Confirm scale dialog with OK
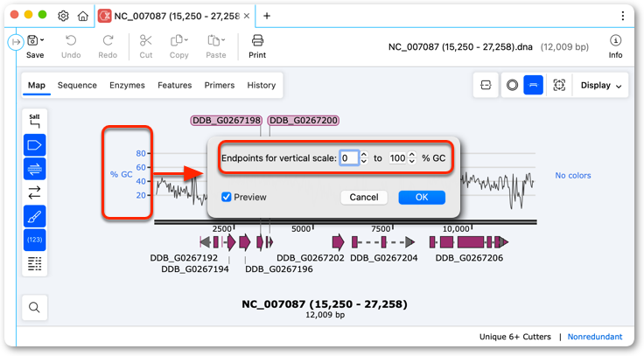 (422, 197)
